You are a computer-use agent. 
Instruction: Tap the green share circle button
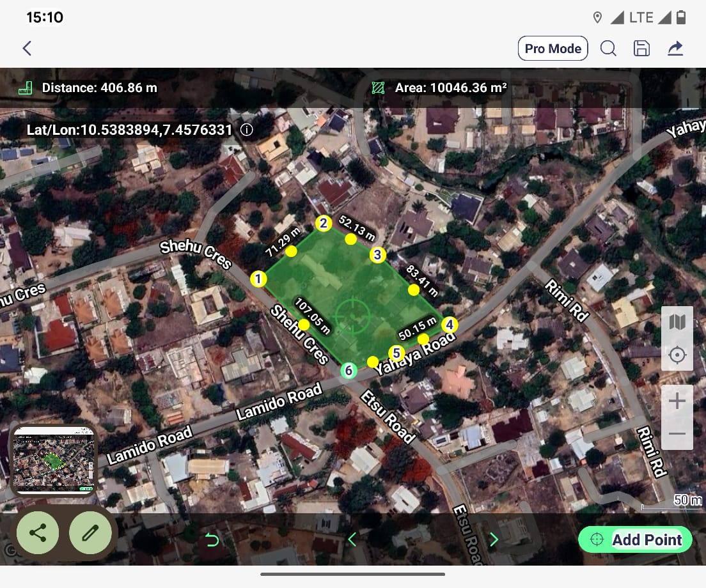(x=38, y=532)
